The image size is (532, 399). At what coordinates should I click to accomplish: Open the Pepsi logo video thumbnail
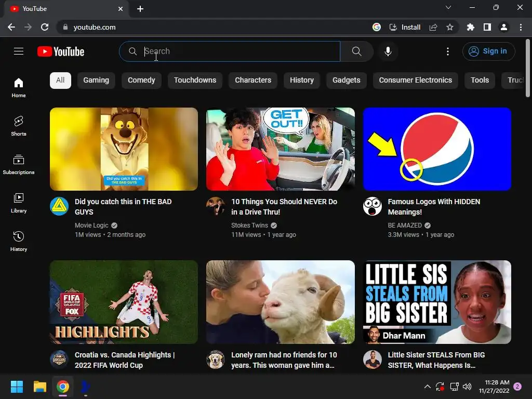[x=437, y=149]
